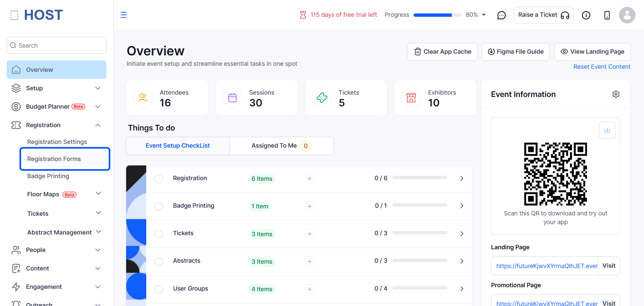This screenshot has width=644, height=306.
Task: Click the Clear App Cache button
Action: click(442, 52)
